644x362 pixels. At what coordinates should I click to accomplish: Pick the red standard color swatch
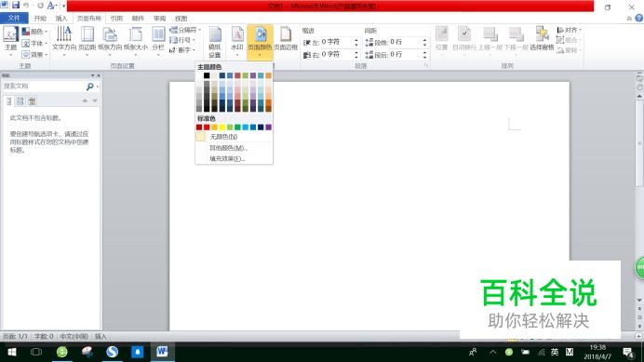coord(207,127)
